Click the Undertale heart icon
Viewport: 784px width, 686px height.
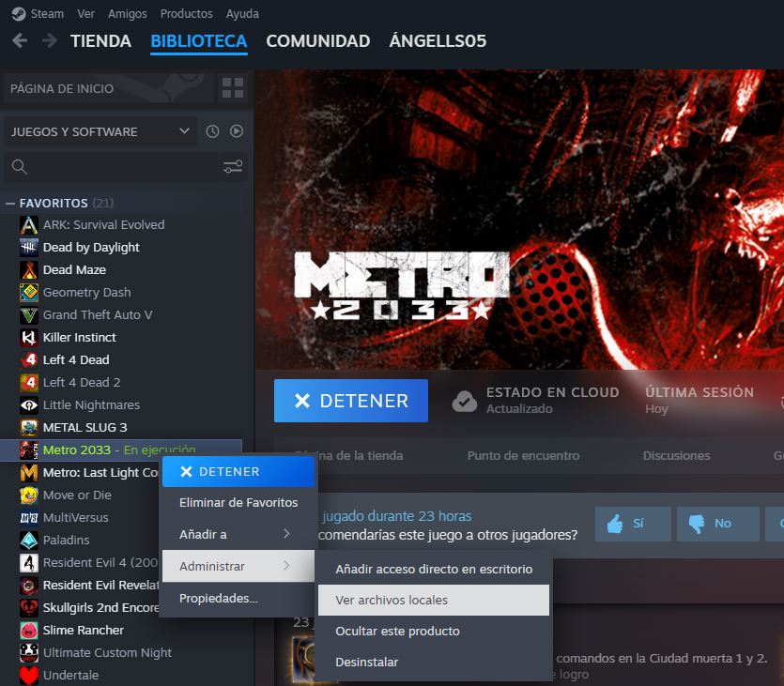[29, 675]
